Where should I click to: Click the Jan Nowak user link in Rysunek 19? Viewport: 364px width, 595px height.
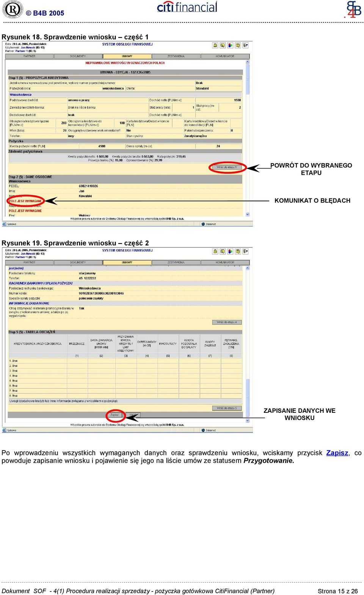tap(28, 253)
